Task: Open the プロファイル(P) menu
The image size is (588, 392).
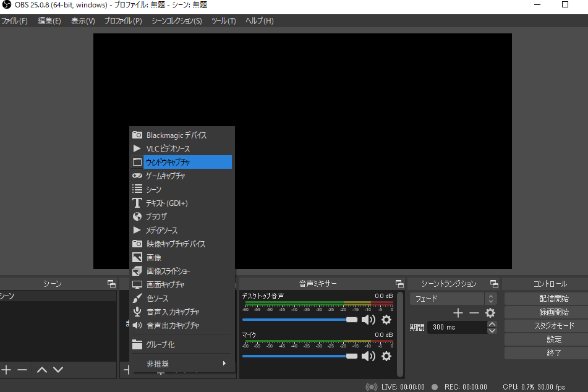Action: click(123, 21)
